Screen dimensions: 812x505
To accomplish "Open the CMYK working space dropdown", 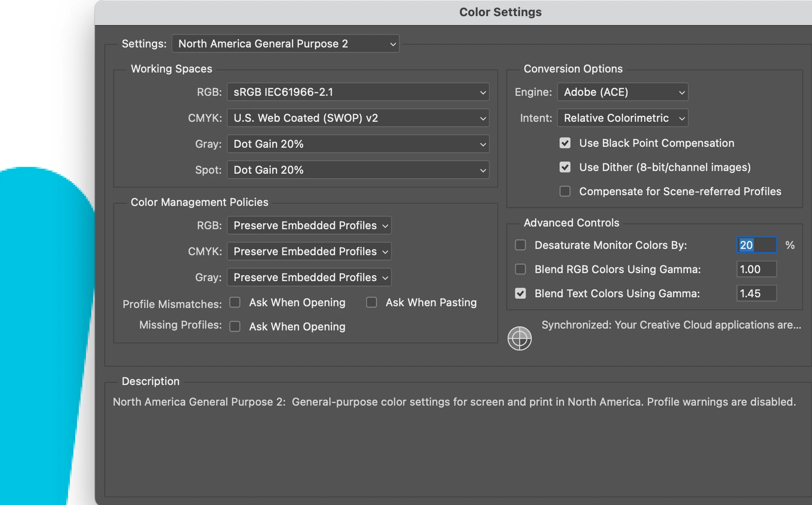I will pyautogui.click(x=358, y=118).
